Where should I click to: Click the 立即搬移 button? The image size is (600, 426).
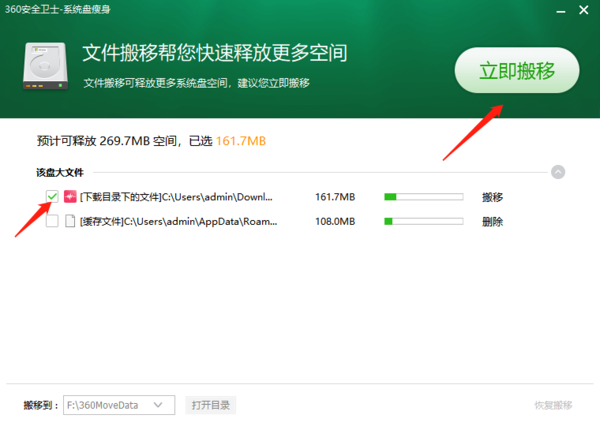[517, 70]
